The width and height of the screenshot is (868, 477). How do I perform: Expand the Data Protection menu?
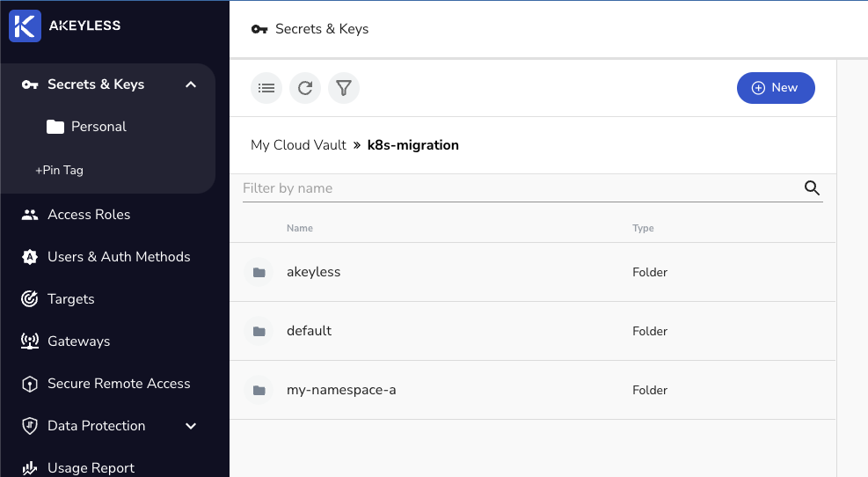[191, 426]
